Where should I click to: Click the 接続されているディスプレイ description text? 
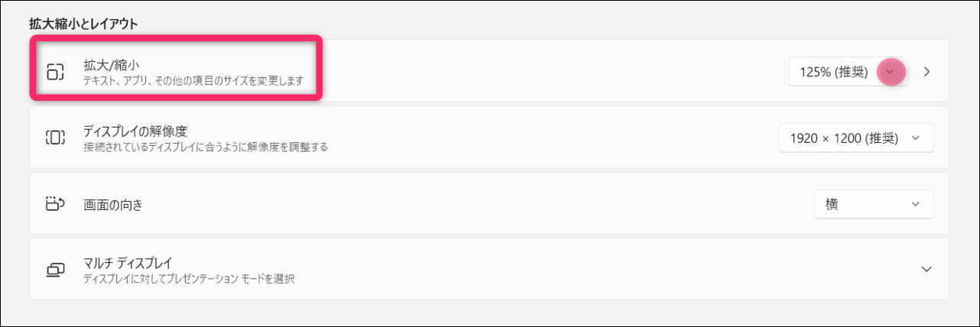205,146
